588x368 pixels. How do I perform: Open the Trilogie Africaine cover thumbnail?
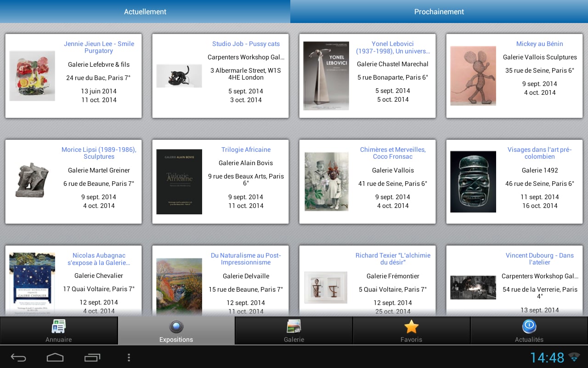(179, 182)
